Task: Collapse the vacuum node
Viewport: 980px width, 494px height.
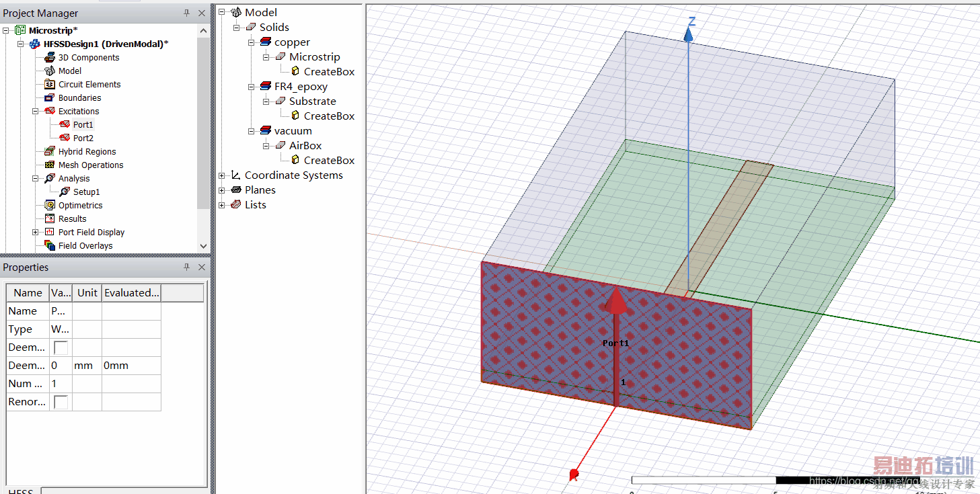Action: point(252,130)
